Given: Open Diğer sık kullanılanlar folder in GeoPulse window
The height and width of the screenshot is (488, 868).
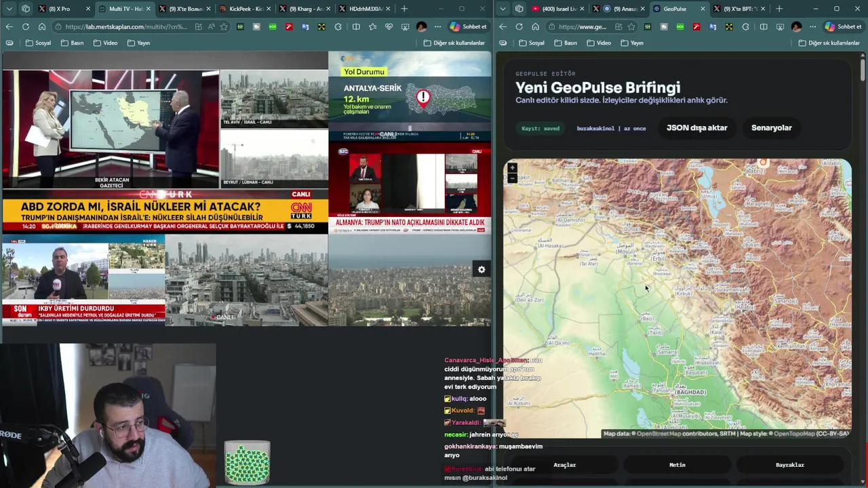Looking at the screenshot, I should tap(829, 43).
